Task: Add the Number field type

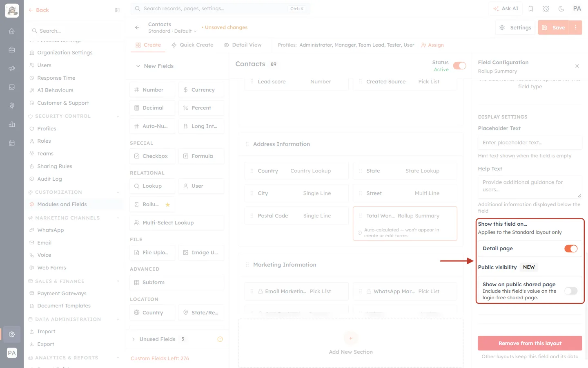Action: (x=152, y=90)
